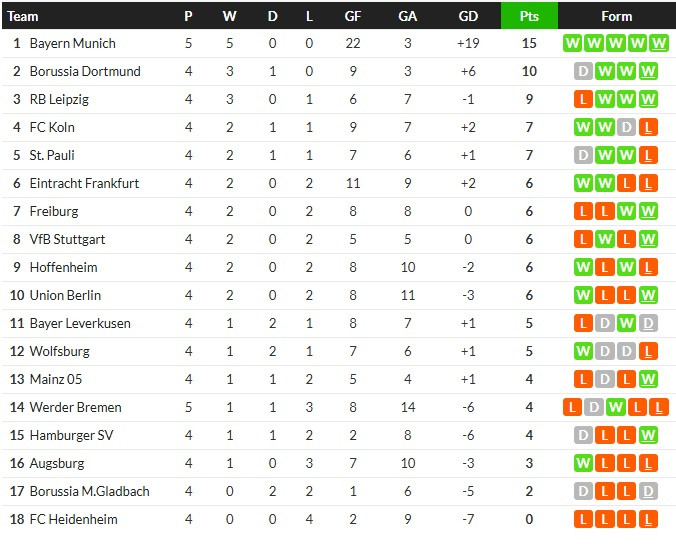Select the win badge in Hamburger SV's form
Image resolution: width=676 pixels, height=544 pixels.
[650, 435]
